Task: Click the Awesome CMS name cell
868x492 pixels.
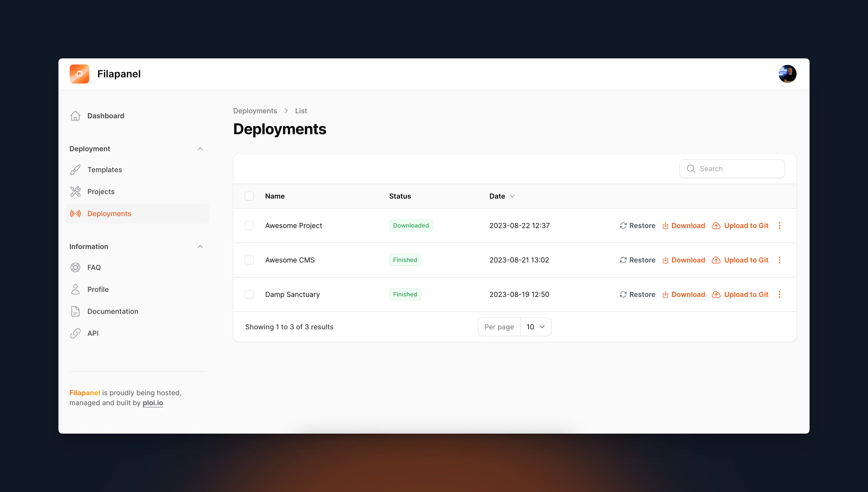Action: 290,260
